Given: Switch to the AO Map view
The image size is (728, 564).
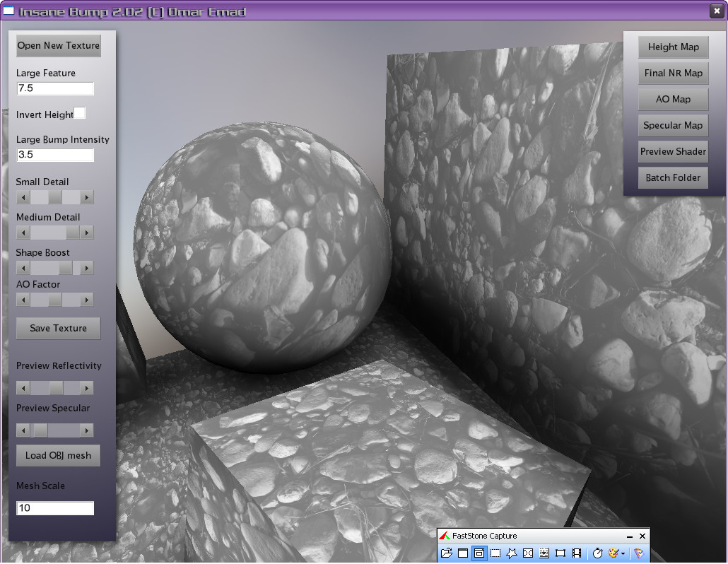Looking at the screenshot, I should (673, 99).
